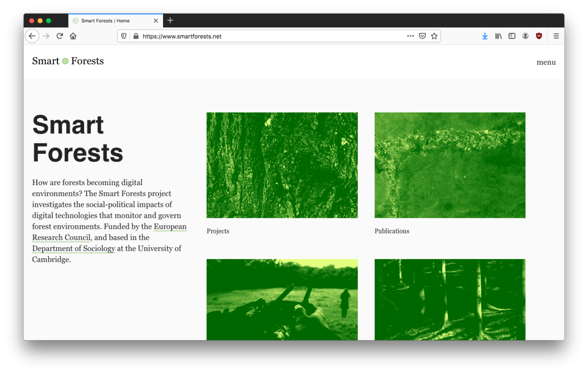
Task: Click the browser Back arrow button
Action: pyautogui.click(x=32, y=36)
